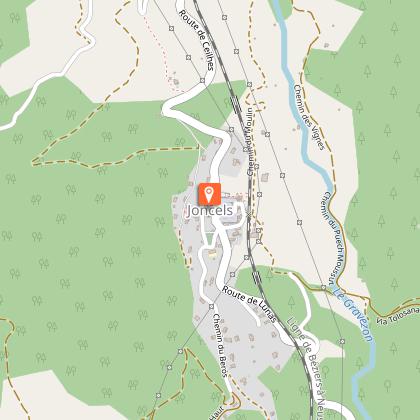Click the railway bridge symbol near Chemin du Moulin
This screenshot has height=420, width=420.
coord(235,106)
